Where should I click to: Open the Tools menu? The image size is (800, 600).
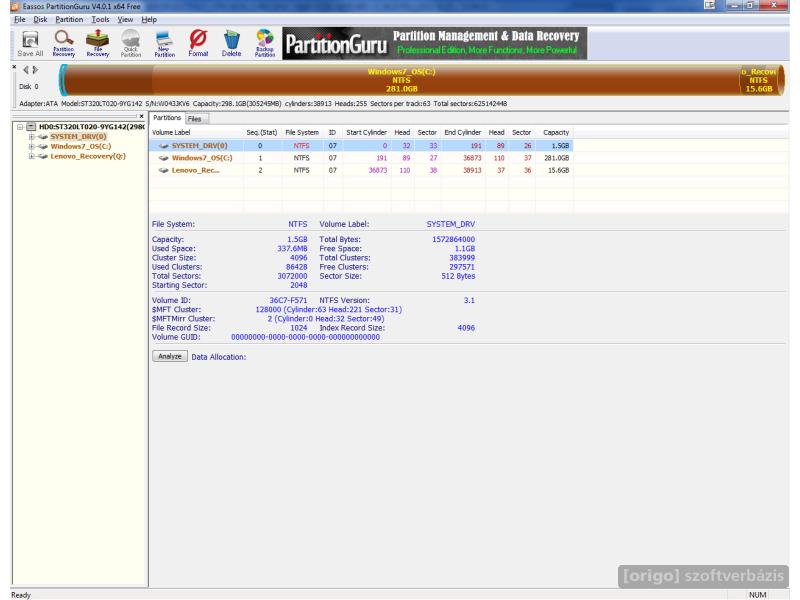tap(100, 19)
